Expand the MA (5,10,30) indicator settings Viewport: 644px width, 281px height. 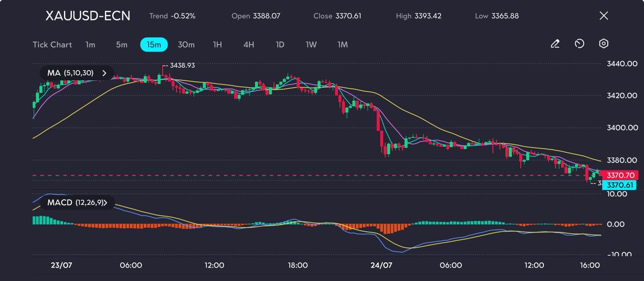pos(77,73)
